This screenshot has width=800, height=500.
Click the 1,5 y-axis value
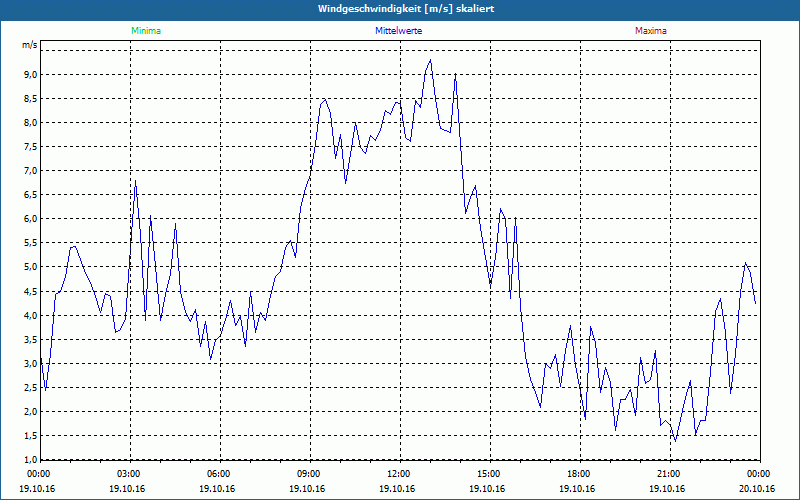click(31, 435)
